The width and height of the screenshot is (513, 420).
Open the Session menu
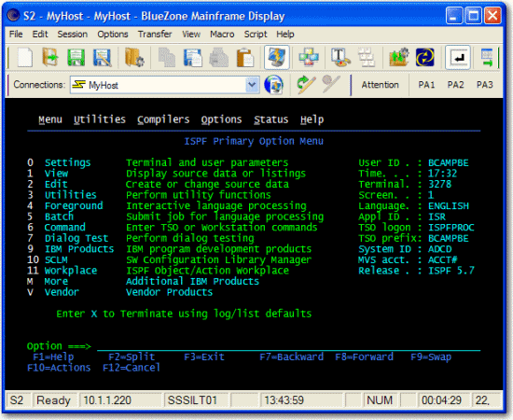tap(73, 34)
